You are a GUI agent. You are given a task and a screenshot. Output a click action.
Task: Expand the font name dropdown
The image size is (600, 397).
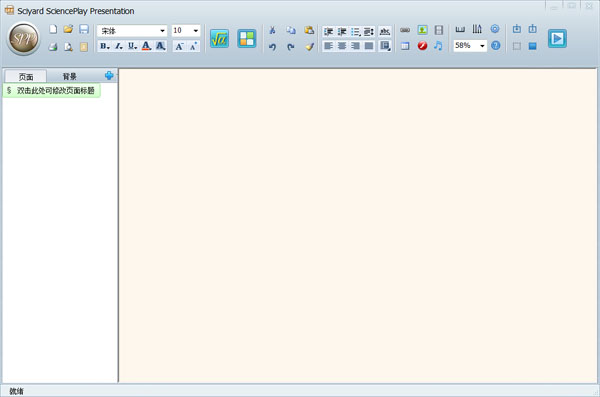click(162, 31)
